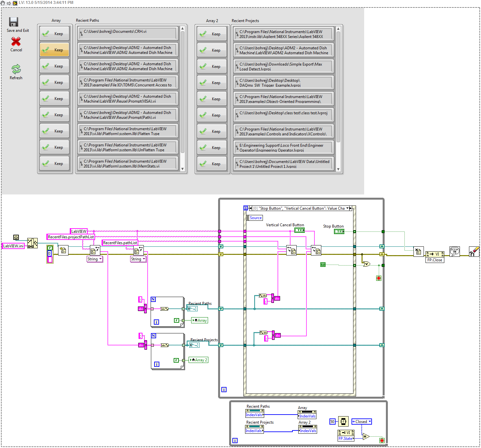Select the Array local variable node
The image size is (481, 448).
(200, 320)
